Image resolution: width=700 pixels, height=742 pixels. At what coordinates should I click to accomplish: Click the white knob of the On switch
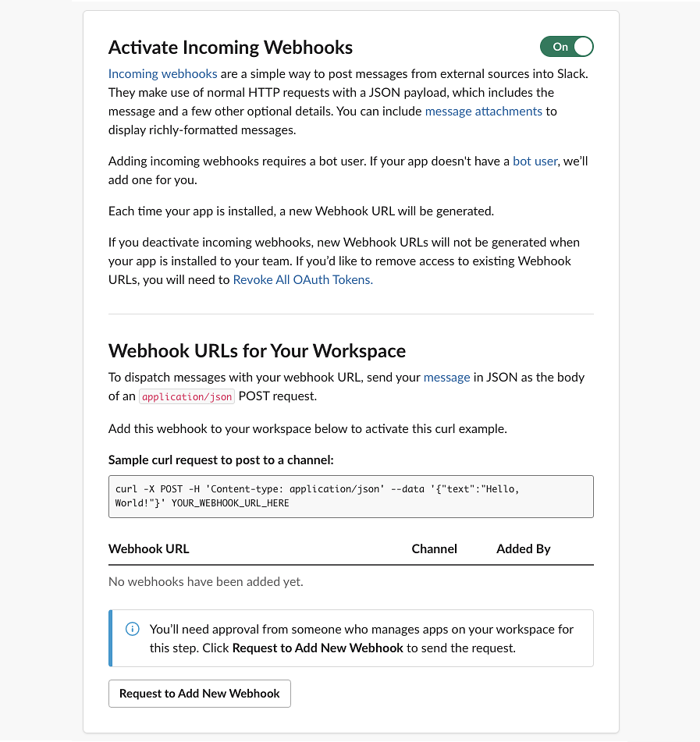[583, 46]
